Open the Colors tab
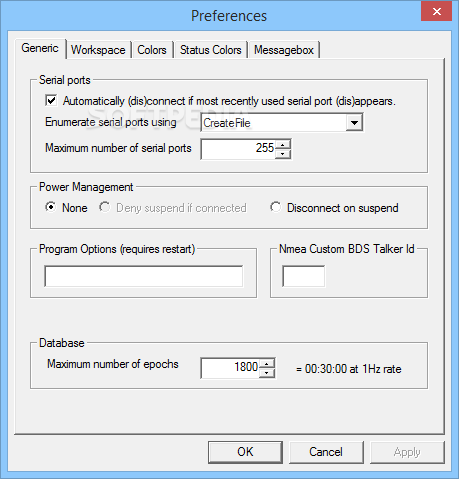Image resolution: width=459 pixels, height=479 pixels. pos(152,50)
